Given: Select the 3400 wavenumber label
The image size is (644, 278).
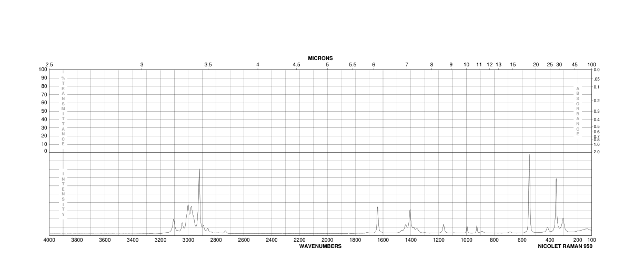Looking at the screenshot, I should (133, 241).
